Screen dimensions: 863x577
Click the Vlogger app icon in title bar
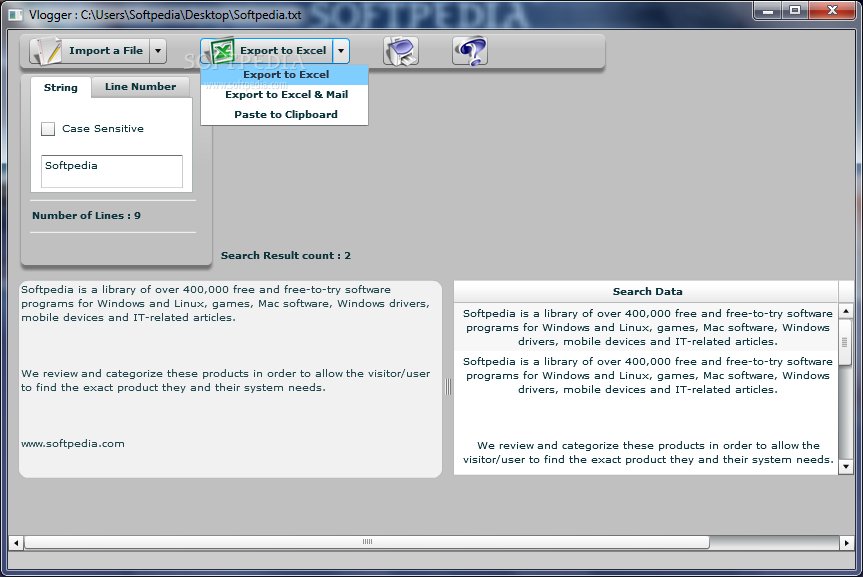click(16, 15)
